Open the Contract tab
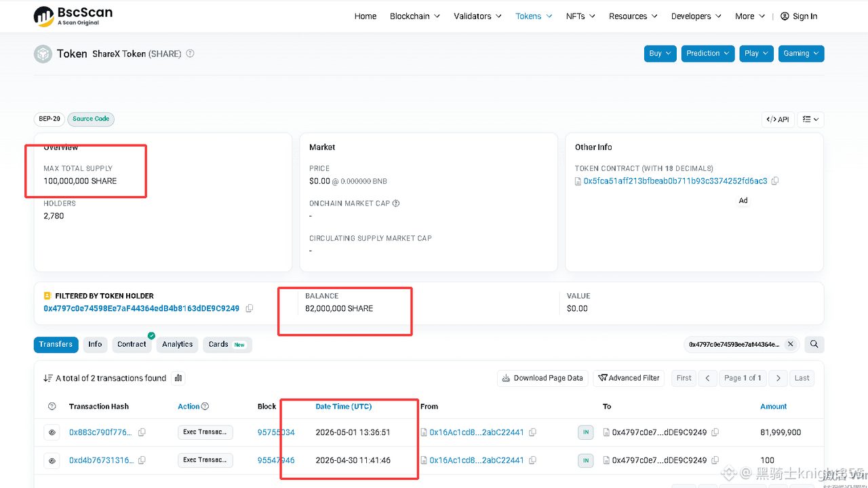 [x=132, y=345]
